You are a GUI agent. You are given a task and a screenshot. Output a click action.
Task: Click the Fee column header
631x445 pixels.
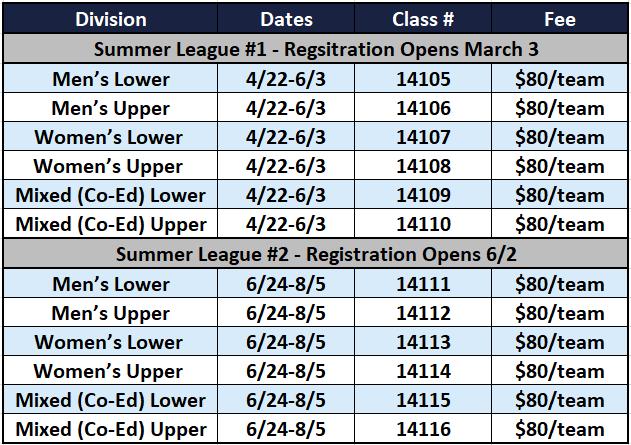pyautogui.click(x=560, y=19)
